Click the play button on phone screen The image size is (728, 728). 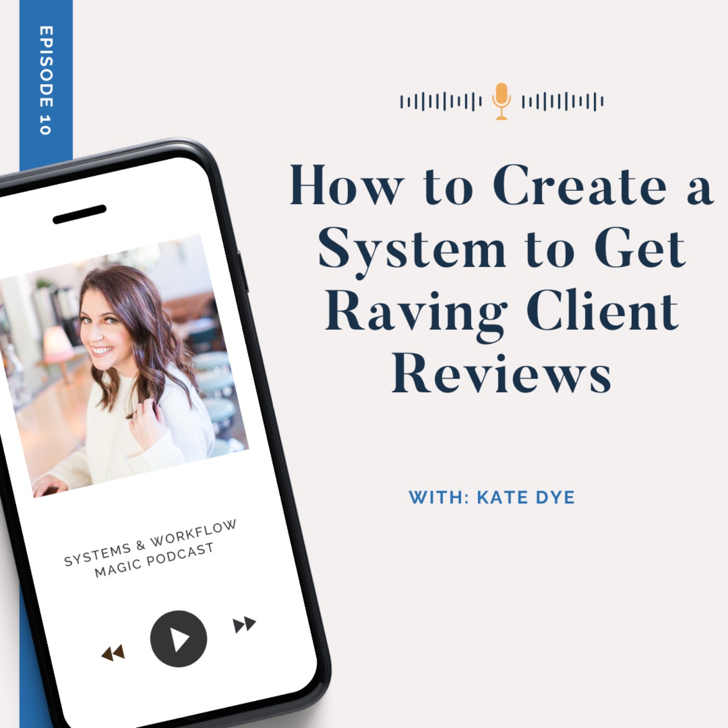[178, 639]
